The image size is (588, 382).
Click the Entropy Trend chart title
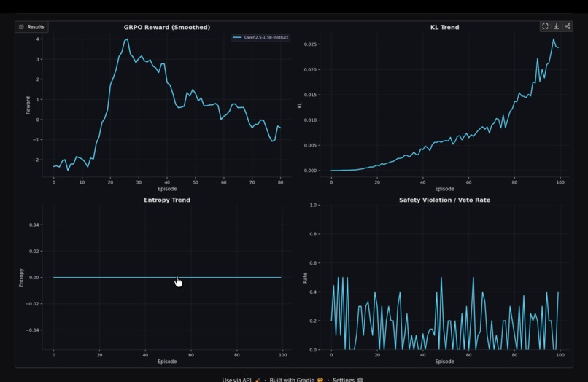pyautogui.click(x=167, y=200)
